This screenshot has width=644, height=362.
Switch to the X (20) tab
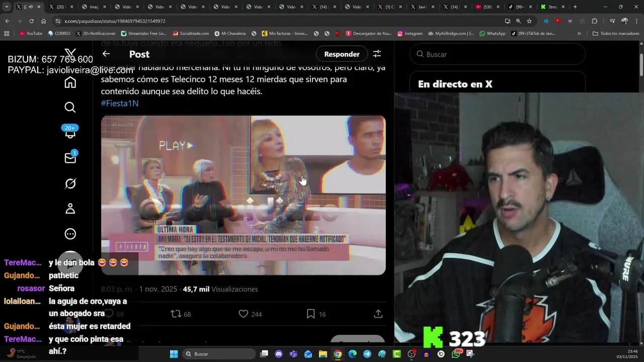(x=61, y=7)
